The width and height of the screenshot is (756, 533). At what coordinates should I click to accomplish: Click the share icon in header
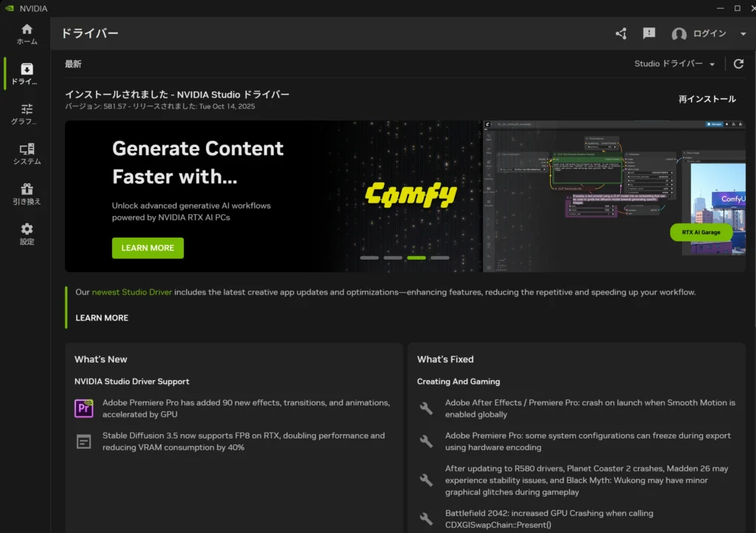pos(621,34)
